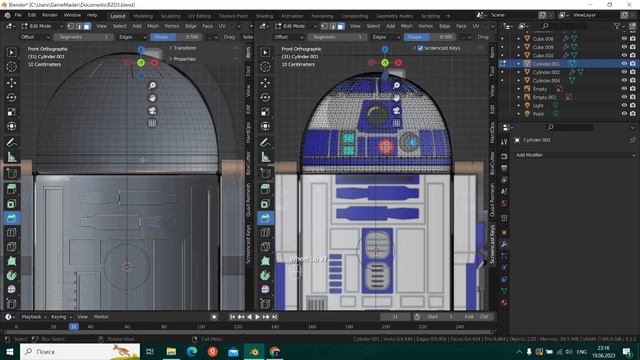Select the Loop Cut tool in right viewport

click(x=265, y=233)
